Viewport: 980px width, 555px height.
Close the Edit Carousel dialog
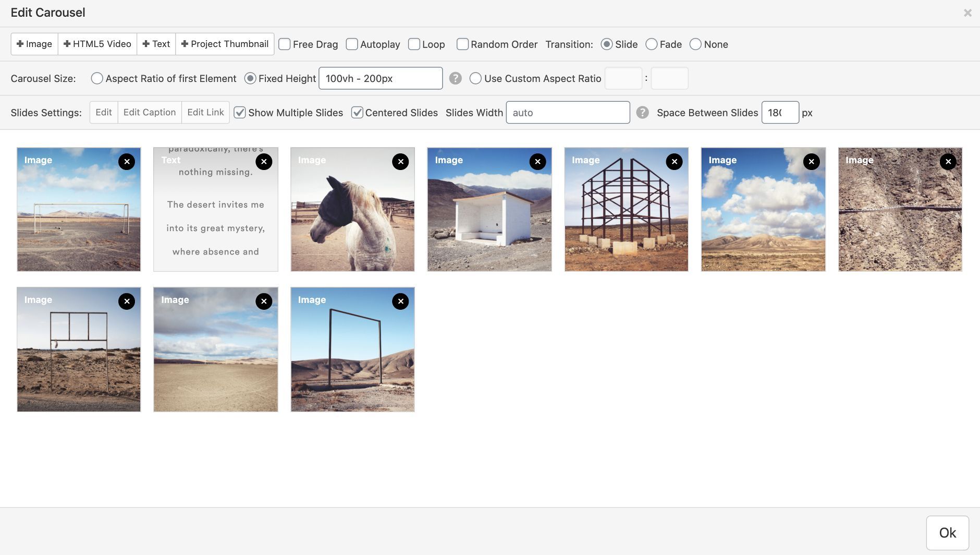[x=967, y=13]
